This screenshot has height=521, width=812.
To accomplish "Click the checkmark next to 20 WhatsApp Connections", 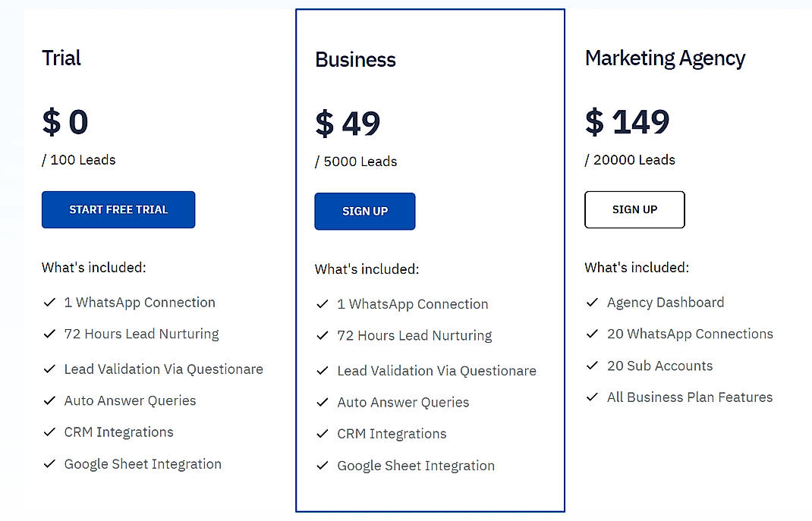I will [593, 333].
